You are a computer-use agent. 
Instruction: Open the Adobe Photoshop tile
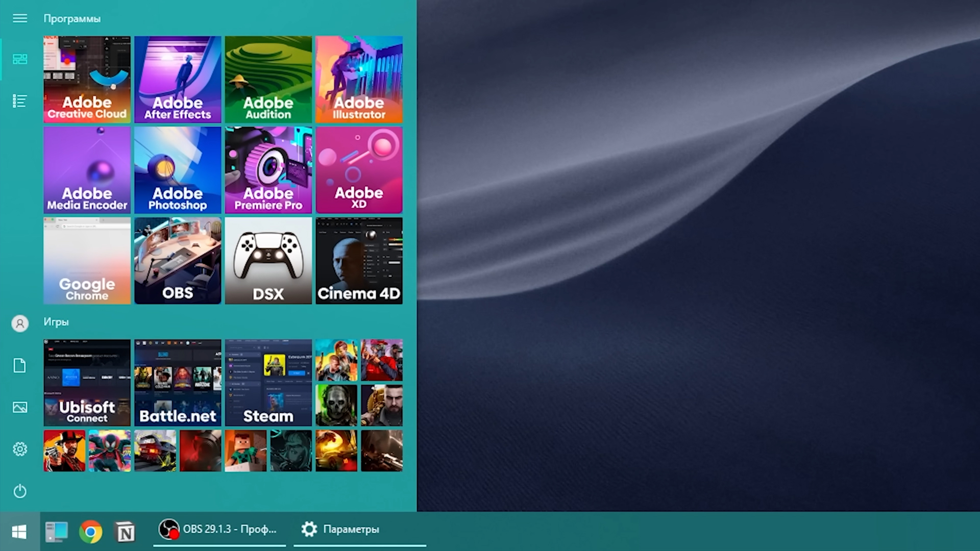178,170
